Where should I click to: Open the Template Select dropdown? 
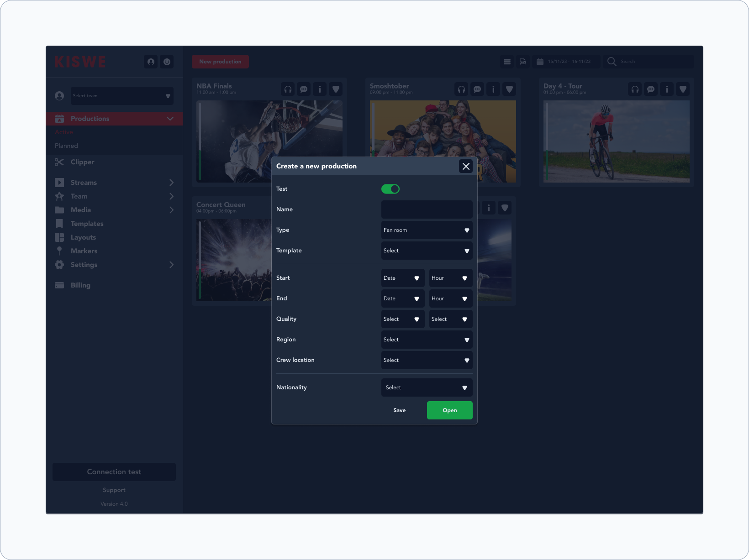pyautogui.click(x=427, y=251)
